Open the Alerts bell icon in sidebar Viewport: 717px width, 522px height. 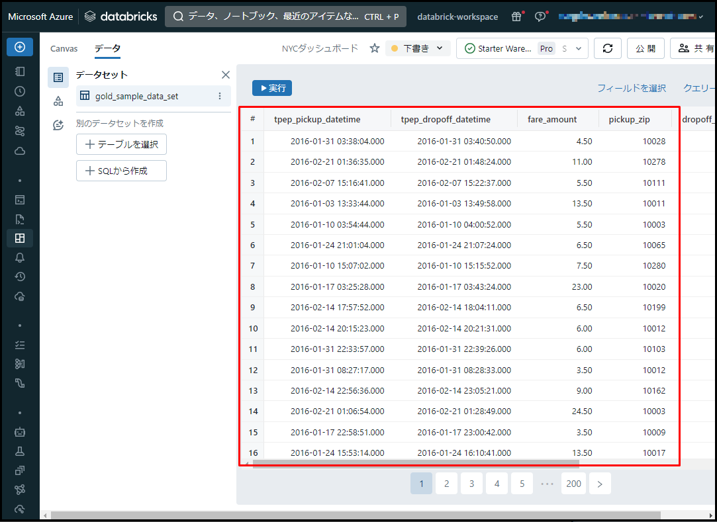point(19,258)
